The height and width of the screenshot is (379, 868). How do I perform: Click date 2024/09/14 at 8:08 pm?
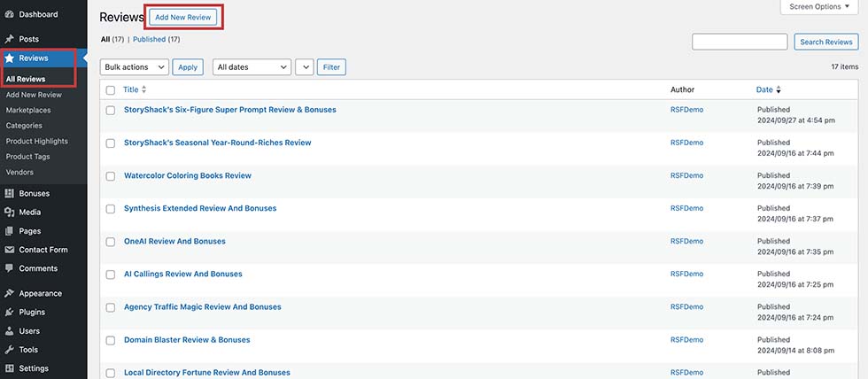pyautogui.click(x=796, y=351)
